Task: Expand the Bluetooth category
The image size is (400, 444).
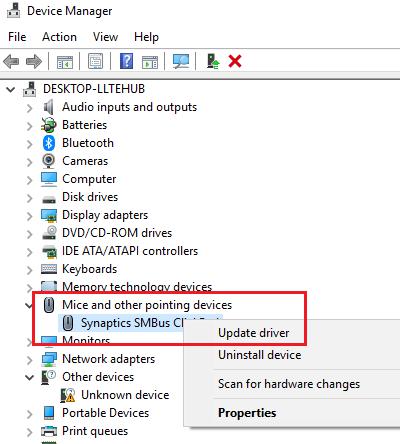Action: click(29, 144)
